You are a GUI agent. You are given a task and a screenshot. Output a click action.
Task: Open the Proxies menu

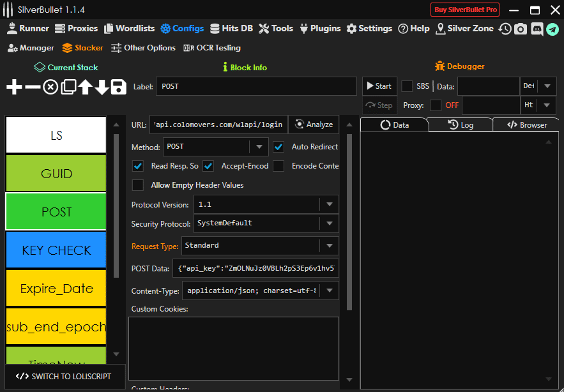pyautogui.click(x=76, y=29)
